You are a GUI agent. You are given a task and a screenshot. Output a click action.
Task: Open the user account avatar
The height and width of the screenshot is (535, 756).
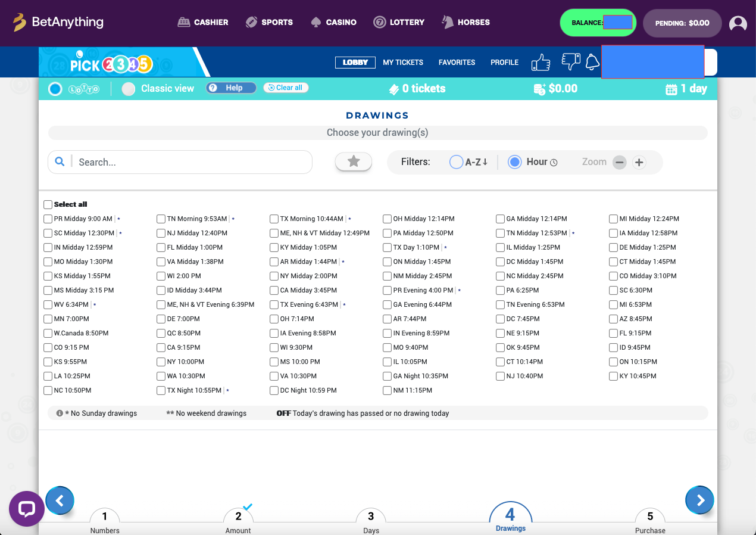click(738, 24)
